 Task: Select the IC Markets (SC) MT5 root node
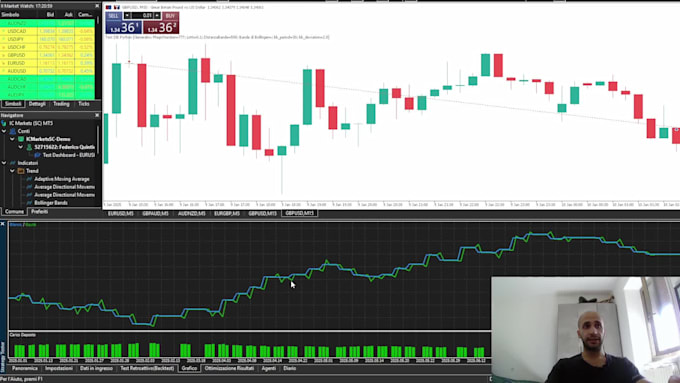coord(31,123)
